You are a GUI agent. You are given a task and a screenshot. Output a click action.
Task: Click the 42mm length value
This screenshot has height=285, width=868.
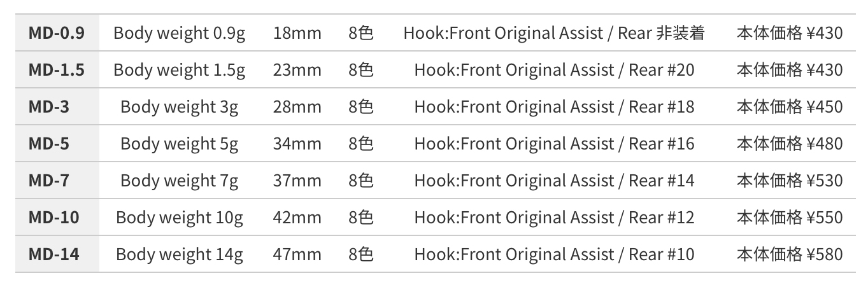click(x=297, y=218)
